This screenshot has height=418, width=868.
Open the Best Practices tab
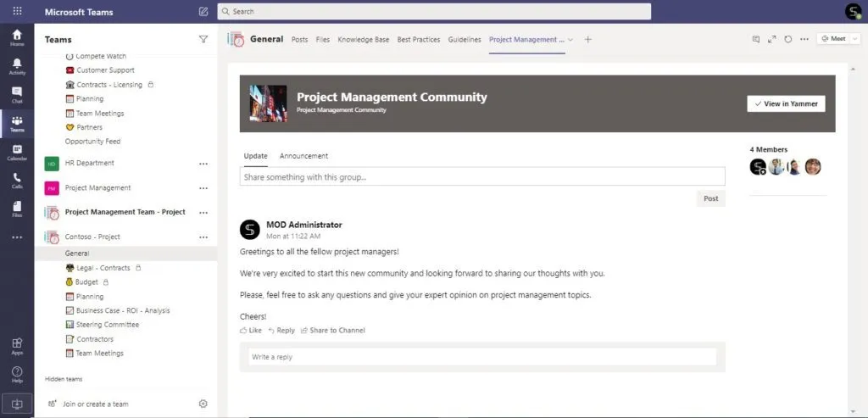click(x=419, y=40)
